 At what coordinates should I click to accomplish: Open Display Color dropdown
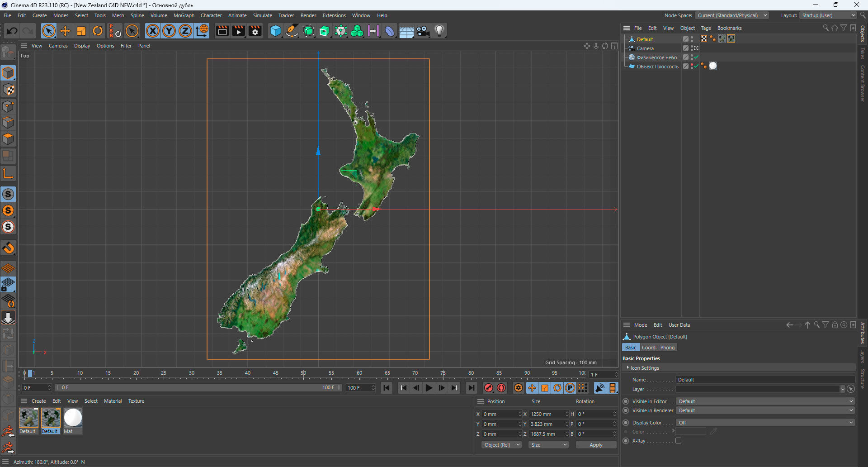coord(765,423)
